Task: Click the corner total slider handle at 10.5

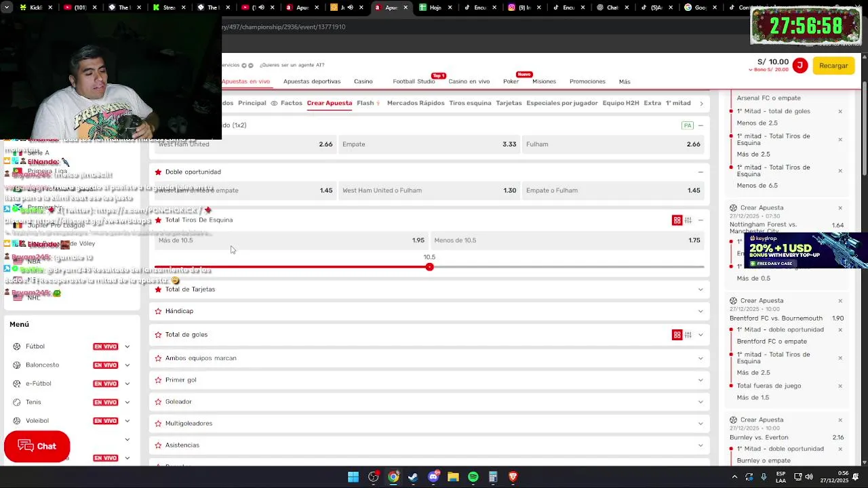Action: pyautogui.click(x=429, y=267)
